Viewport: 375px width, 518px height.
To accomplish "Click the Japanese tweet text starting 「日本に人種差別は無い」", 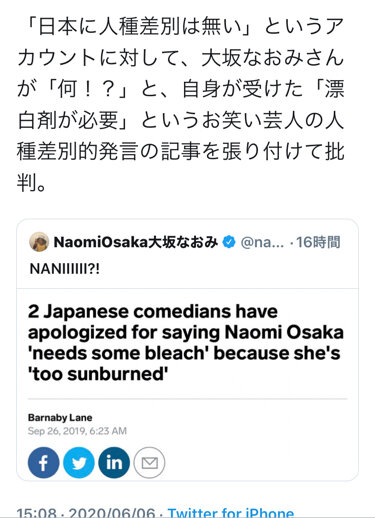I will click(x=180, y=104).
